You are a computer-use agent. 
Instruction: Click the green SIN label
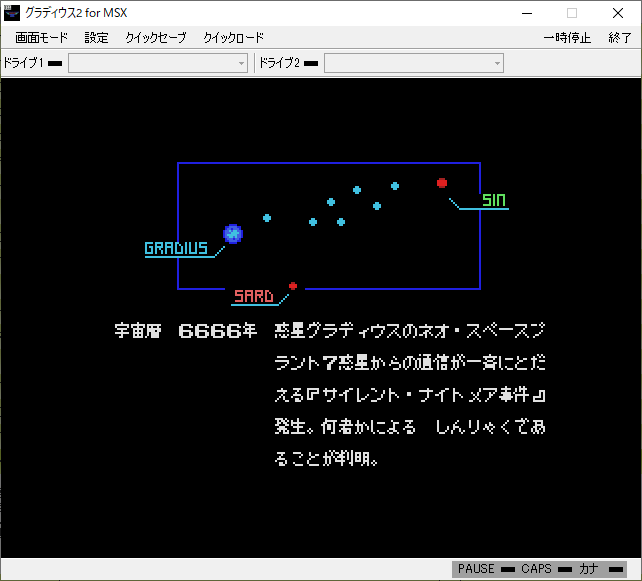point(494,200)
